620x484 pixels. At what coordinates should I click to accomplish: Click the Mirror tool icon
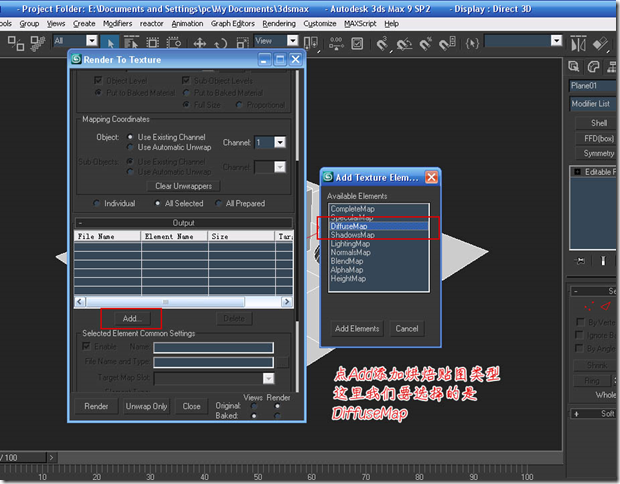pos(578,43)
